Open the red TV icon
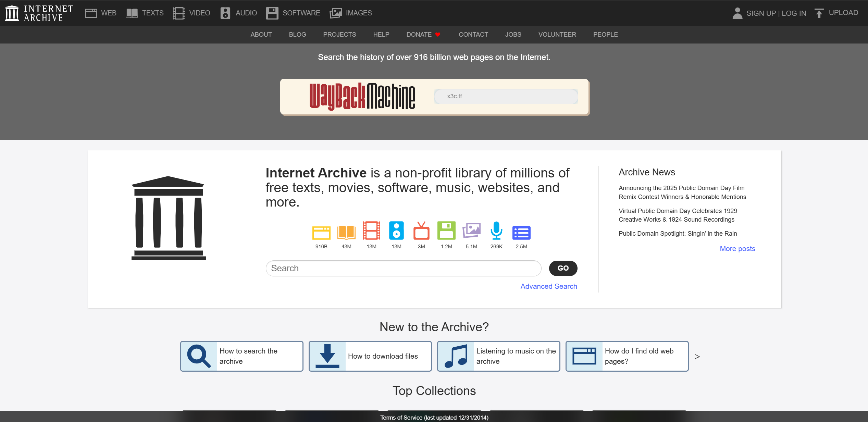868x422 pixels. coord(421,231)
